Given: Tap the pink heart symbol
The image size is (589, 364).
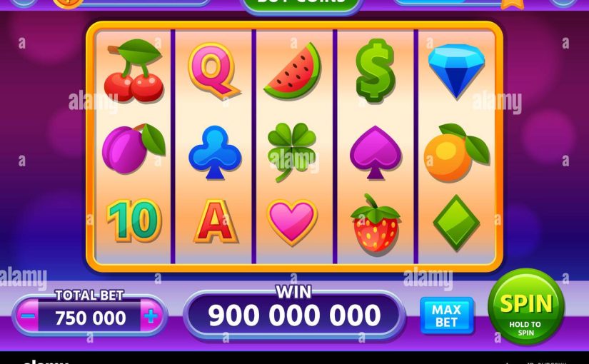Looking at the screenshot, I should point(292,223).
